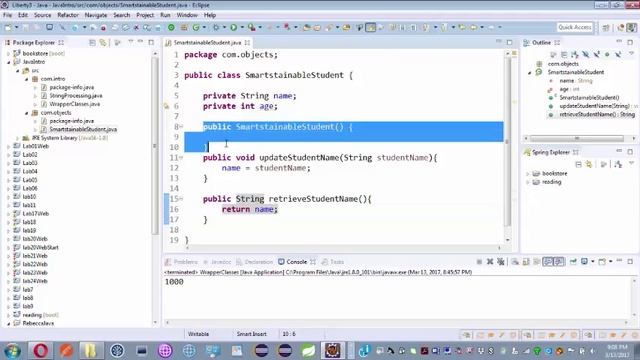Select Lab01Web project

tap(36, 146)
